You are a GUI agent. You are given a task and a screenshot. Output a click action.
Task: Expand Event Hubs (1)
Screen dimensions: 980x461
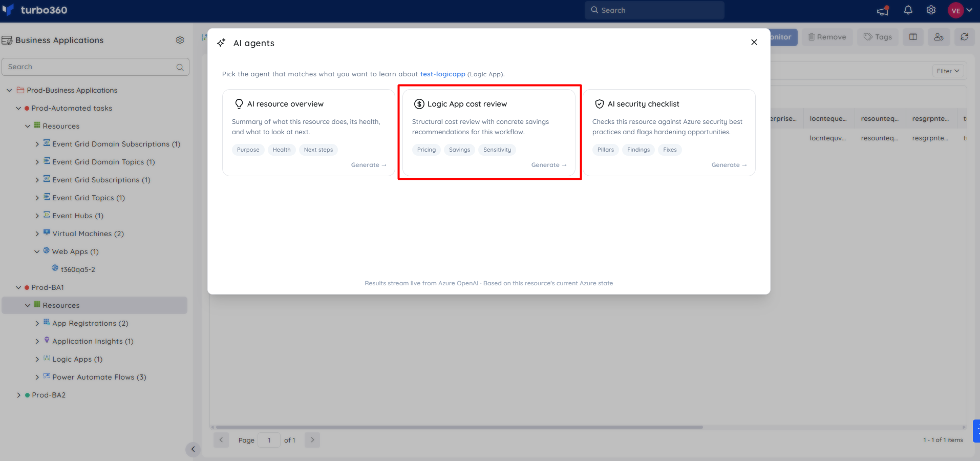click(37, 216)
